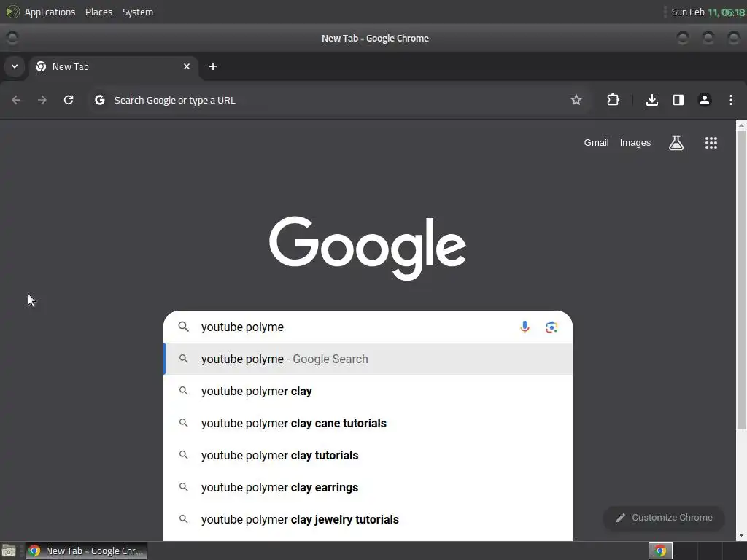Image resolution: width=747 pixels, height=560 pixels.
Task: Open the Downloads icon in toolbar
Action: click(652, 100)
